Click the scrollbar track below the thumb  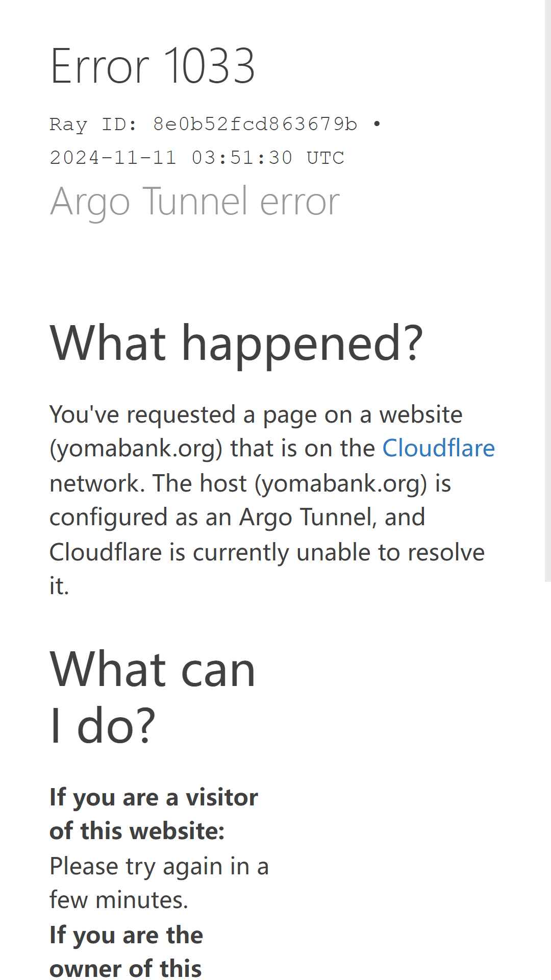[548, 781]
